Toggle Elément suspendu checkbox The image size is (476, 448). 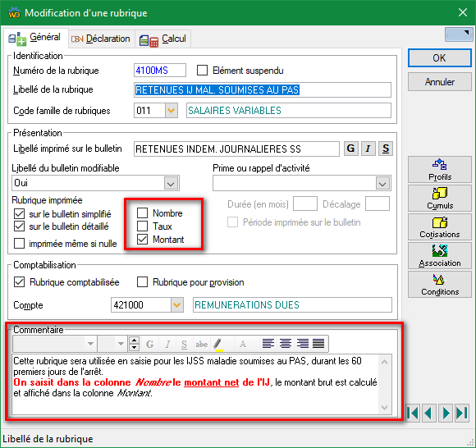pos(202,71)
